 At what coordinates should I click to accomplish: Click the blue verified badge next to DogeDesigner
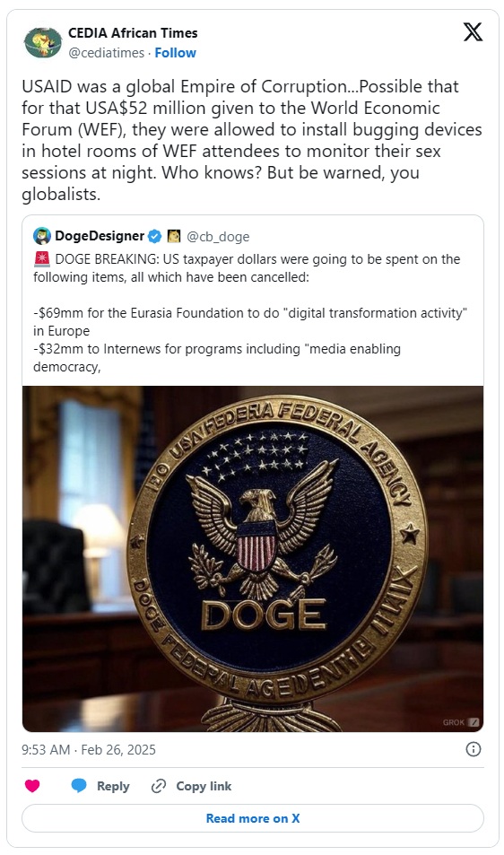(x=155, y=236)
